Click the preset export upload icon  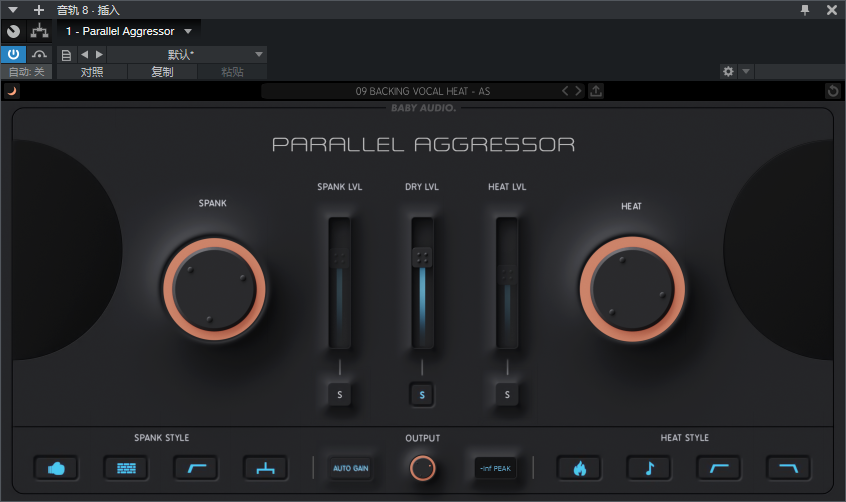coord(596,91)
